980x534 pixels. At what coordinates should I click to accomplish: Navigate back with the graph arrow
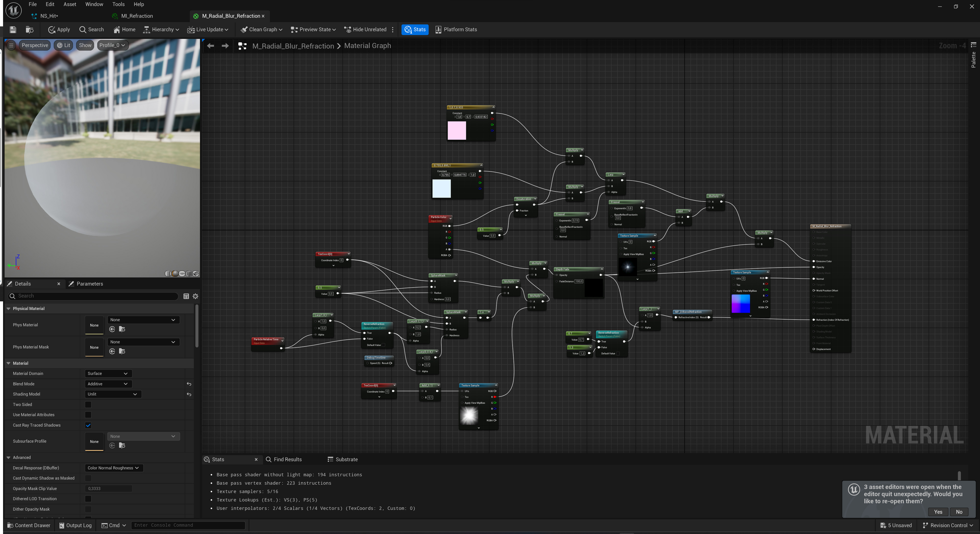[x=210, y=46]
